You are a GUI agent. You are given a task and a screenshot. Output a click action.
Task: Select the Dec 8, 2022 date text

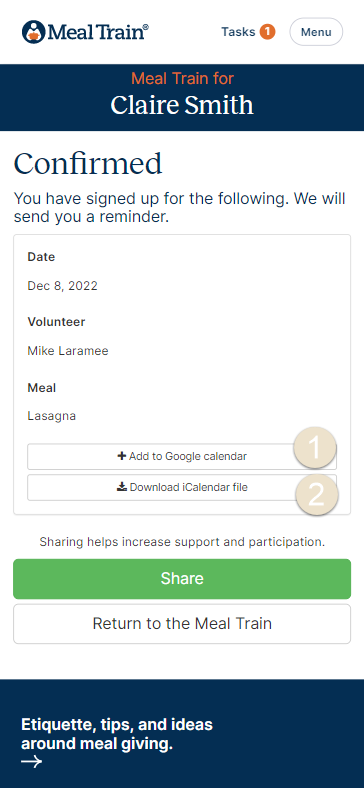pyautogui.click(x=62, y=286)
